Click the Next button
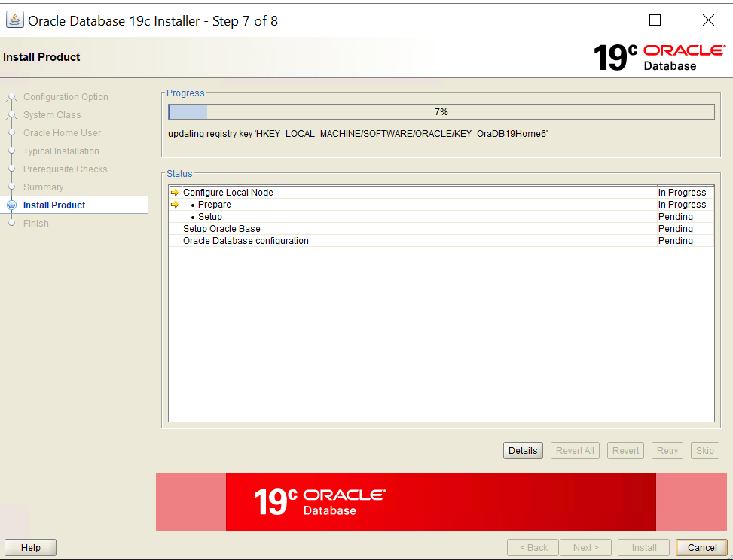The height and width of the screenshot is (560, 733). [586, 547]
